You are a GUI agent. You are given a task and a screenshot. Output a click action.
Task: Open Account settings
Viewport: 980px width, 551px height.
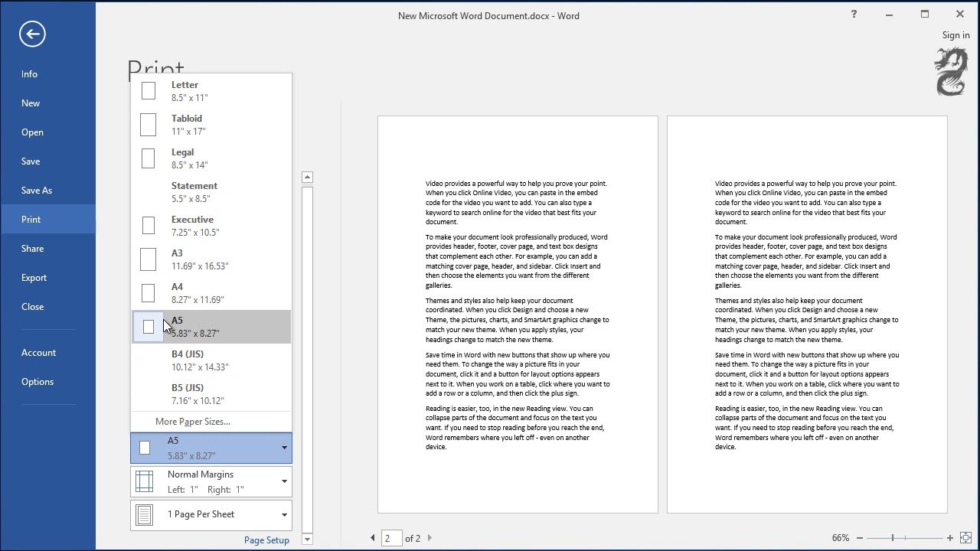point(47,353)
